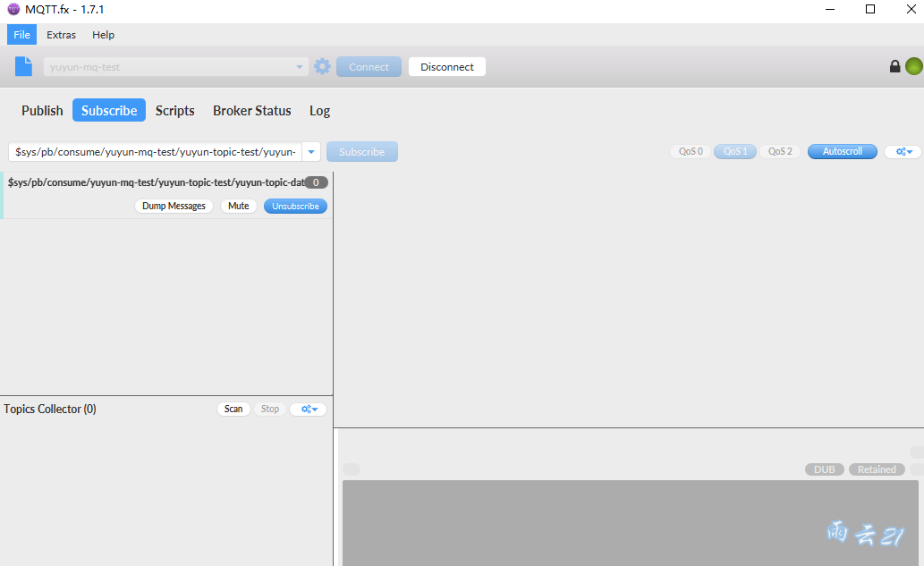
Task: Click the DUB indicator badge
Action: point(825,469)
